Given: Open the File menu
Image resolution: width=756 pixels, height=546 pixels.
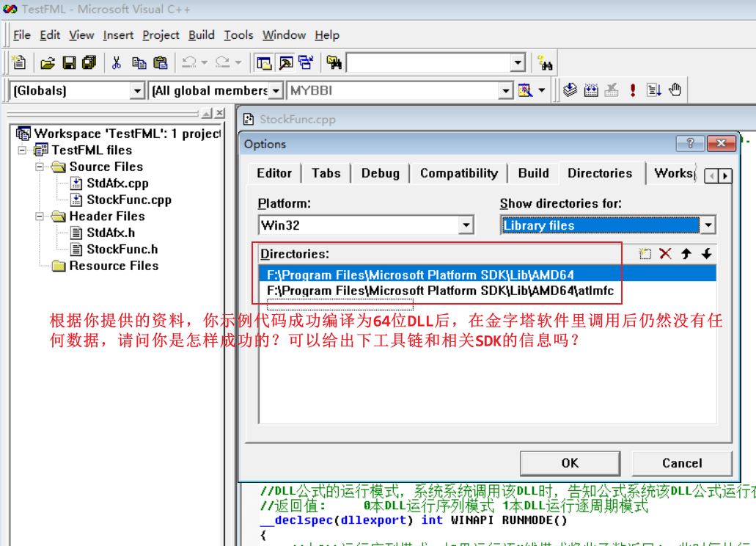Looking at the screenshot, I should pos(22,35).
